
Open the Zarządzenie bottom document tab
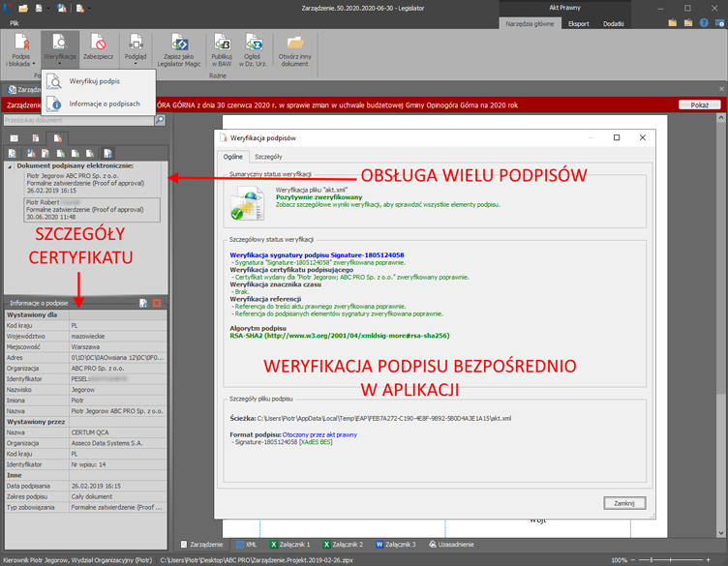(x=202, y=544)
